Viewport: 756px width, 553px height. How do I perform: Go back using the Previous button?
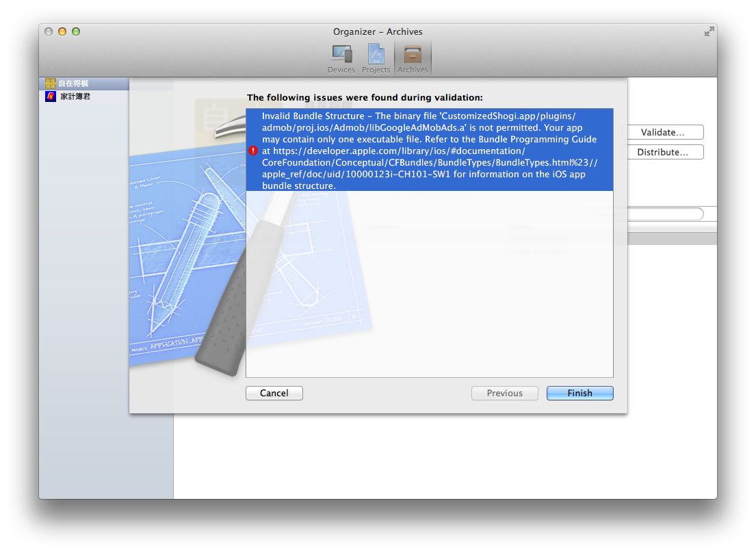(504, 393)
